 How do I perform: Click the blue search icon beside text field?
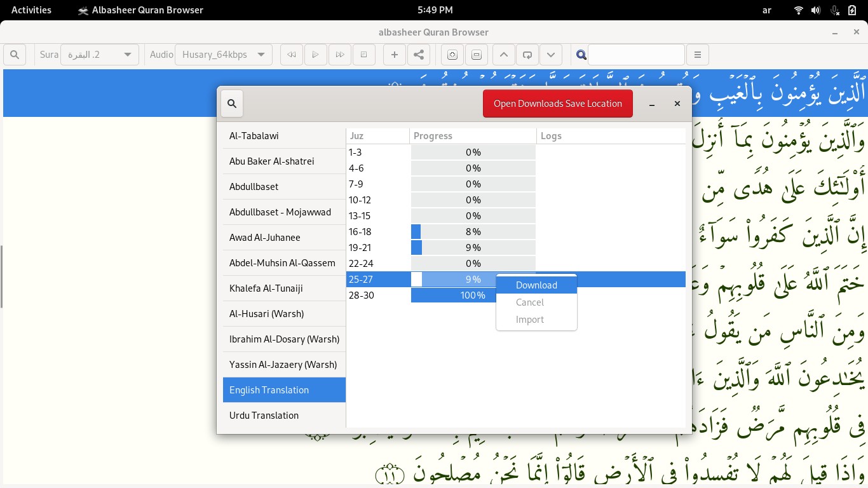tap(581, 55)
